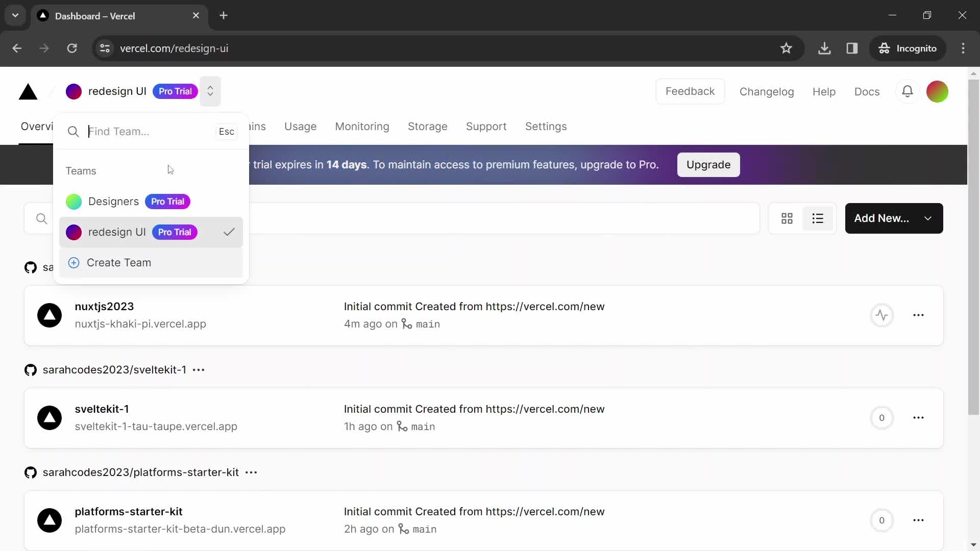This screenshot has width=980, height=551.
Task: Click the plus icon beside Create Team
Action: pyautogui.click(x=73, y=263)
